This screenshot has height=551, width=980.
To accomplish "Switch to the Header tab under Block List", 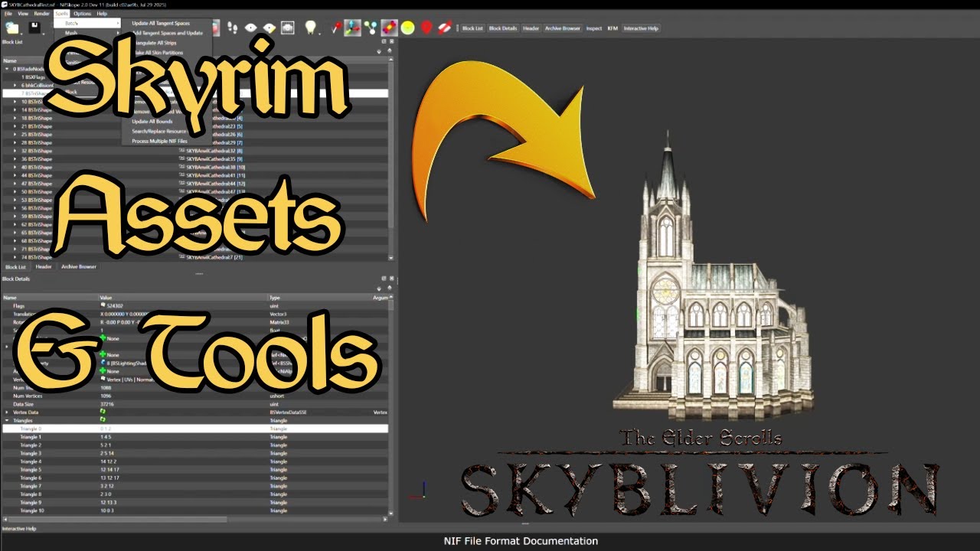I will pyautogui.click(x=44, y=266).
